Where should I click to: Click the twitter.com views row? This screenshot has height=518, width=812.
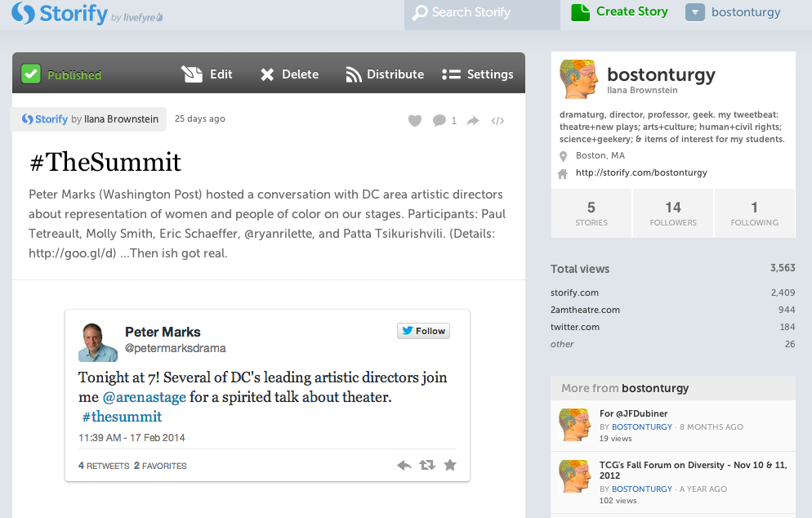672,327
